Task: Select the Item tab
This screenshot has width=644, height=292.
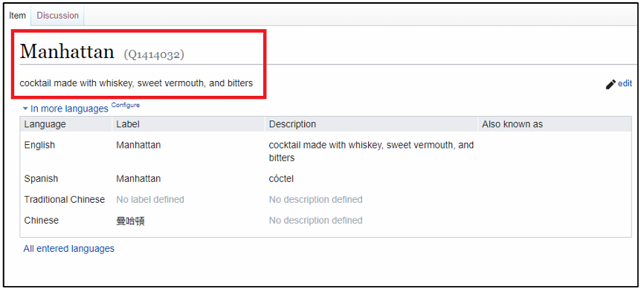Action: pos(17,16)
